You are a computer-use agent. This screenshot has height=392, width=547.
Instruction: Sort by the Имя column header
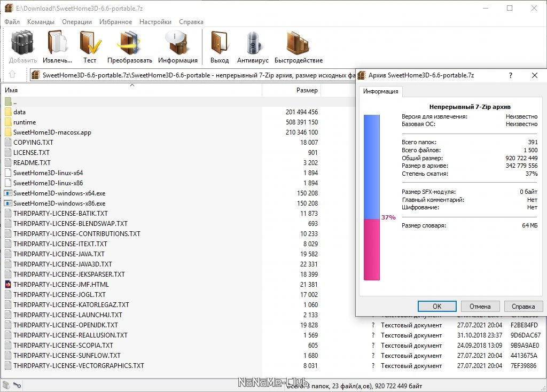pos(131,90)
